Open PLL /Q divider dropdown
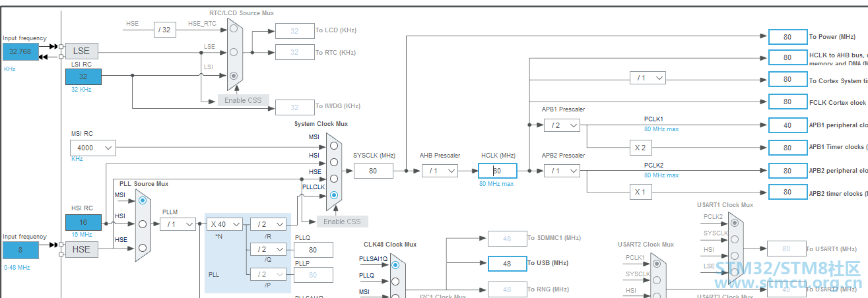 coord(268,249)
